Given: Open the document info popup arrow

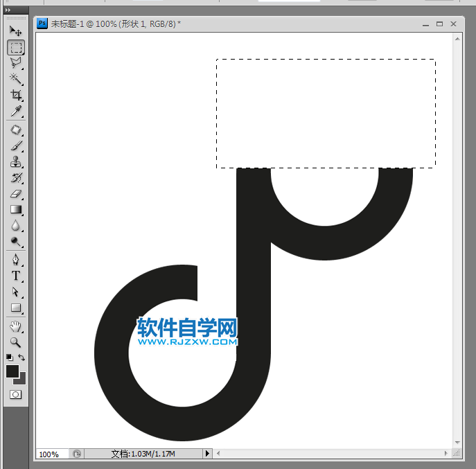Looking at the screenshot, I should pos(207,454).
